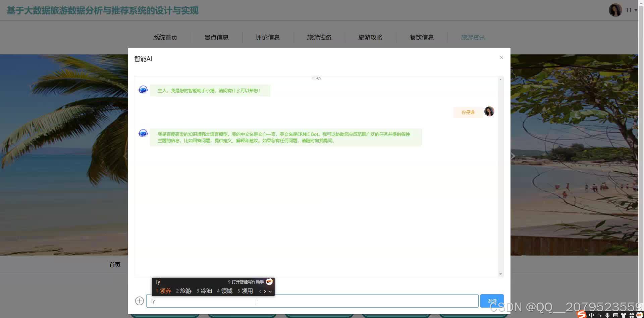Click the robot avatar beside ERNIE Bot reply
The width and height of the screenshot is (644, 318).
coord(143,133)
